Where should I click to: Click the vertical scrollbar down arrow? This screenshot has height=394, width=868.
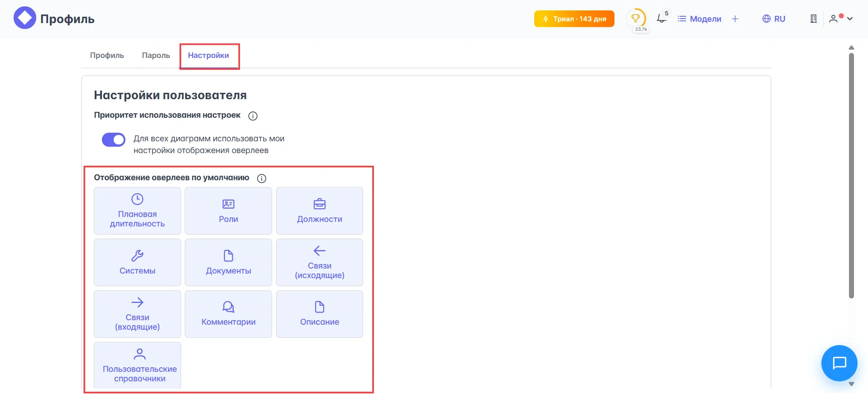pyautogui.click(x=851, y=384)
